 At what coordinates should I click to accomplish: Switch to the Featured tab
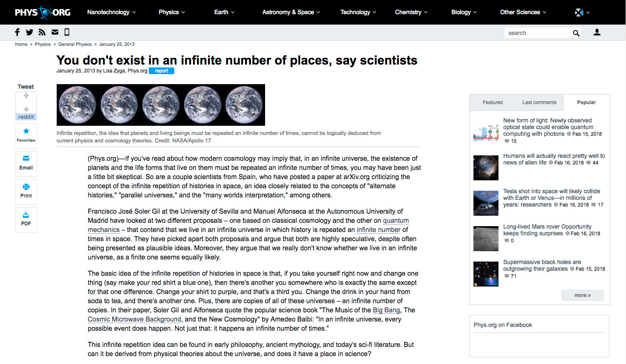coord(493,102)
